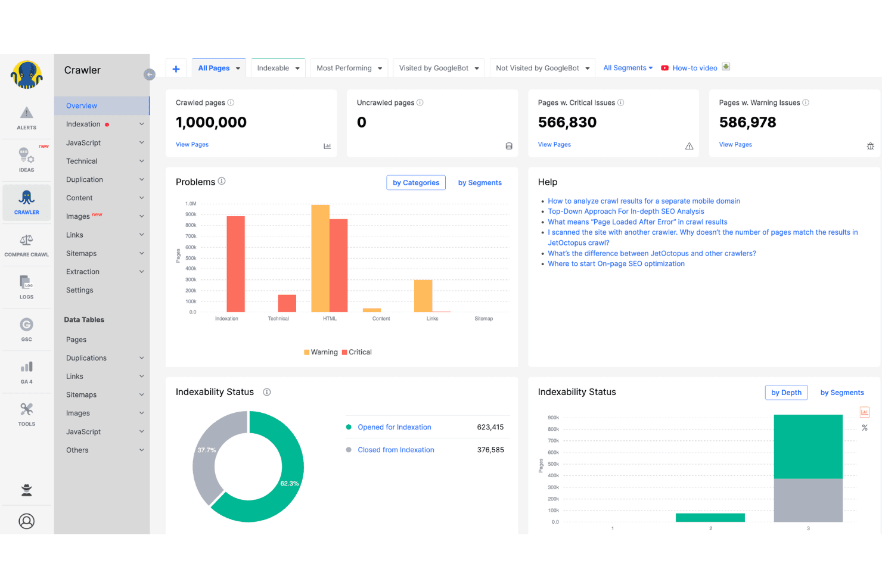This screenshot has height=588, width=882.
Task: Add a new segment tab with plus
Action: 176,69
